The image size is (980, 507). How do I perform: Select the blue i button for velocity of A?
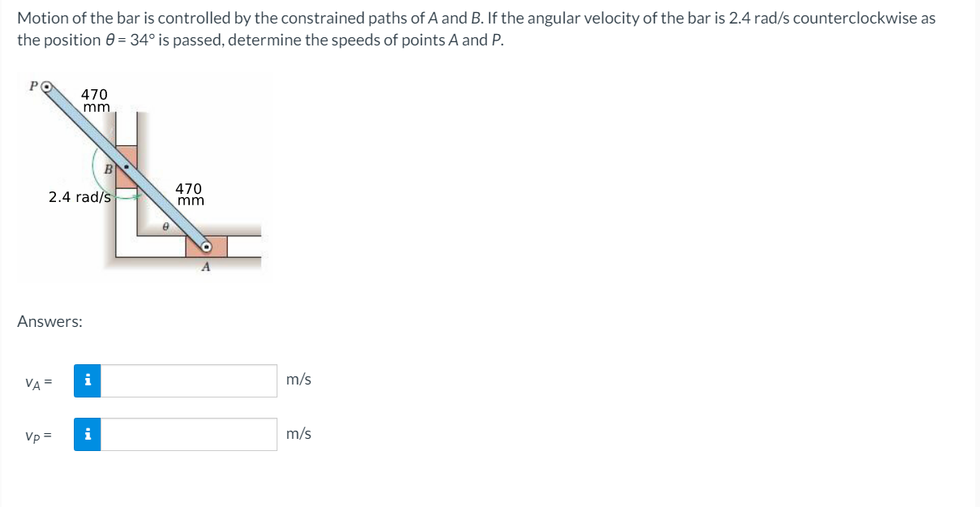[x=88, y=380]
